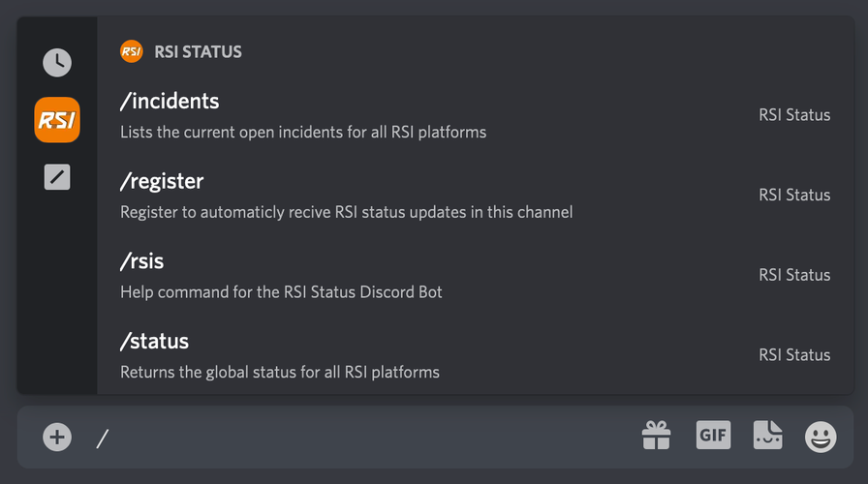Click RSI Status label beside /register

(794, 195)
